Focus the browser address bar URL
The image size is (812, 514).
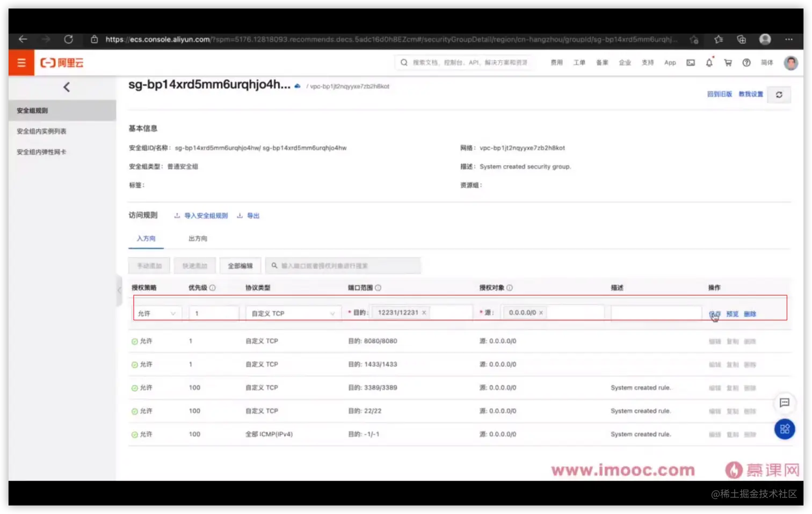pyautogui.click(x=390, y=39)
